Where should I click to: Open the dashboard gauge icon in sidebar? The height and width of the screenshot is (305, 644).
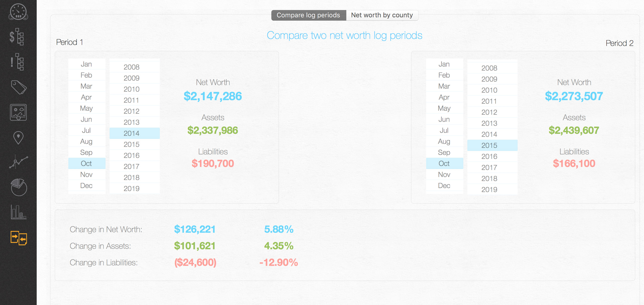(x=18, y=12)
